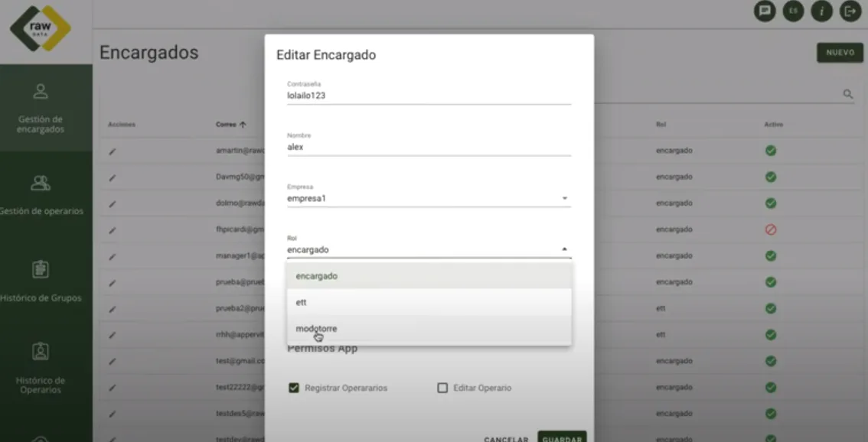Open the chat message icon in header
Image resolution: width=868 pixels, height=442 pixels.
pyautogui.click(x=765, y=11)
